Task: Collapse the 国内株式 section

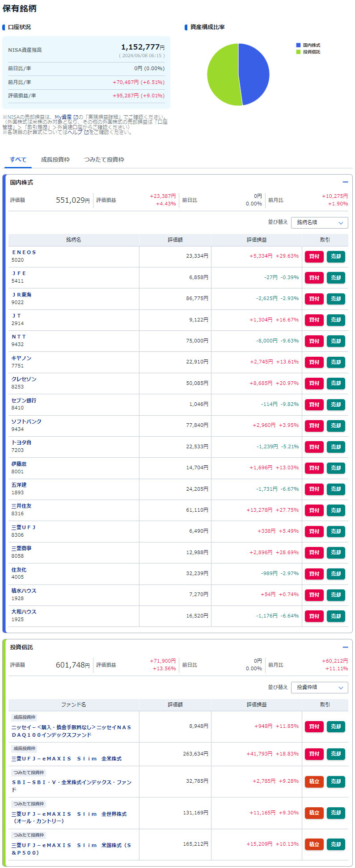Action: [x=345, y=182]
